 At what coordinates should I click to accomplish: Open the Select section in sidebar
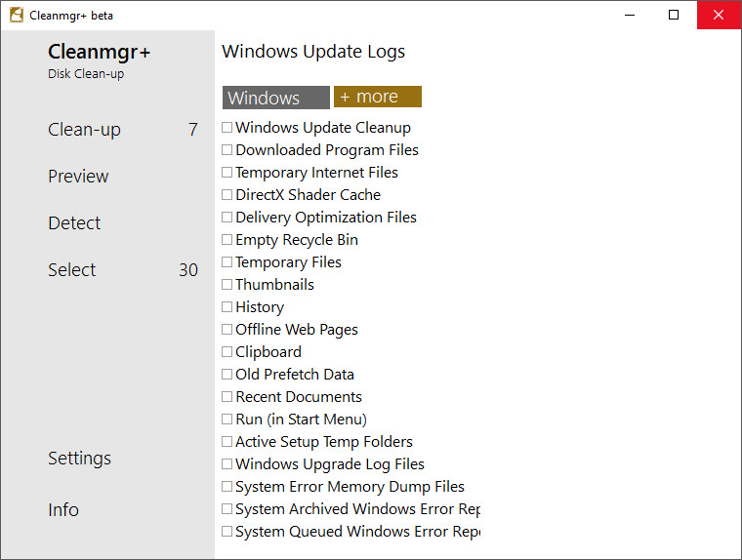pos(72,270)
